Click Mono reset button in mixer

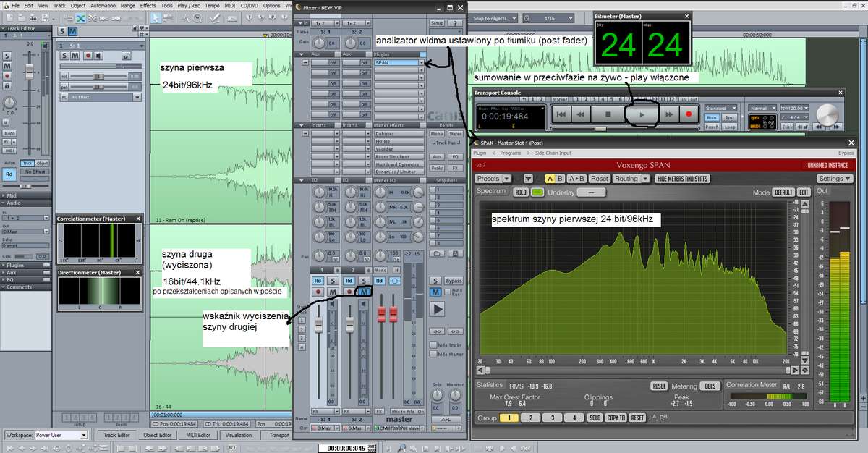(x=437, y=134)
